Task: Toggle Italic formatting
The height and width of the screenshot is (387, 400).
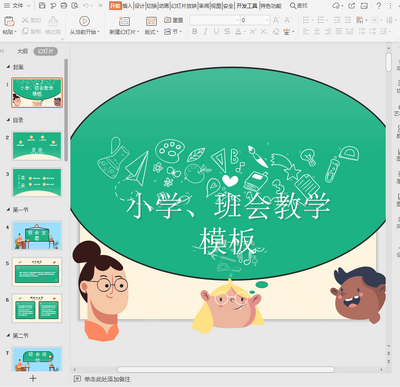Action: [205, 32]
